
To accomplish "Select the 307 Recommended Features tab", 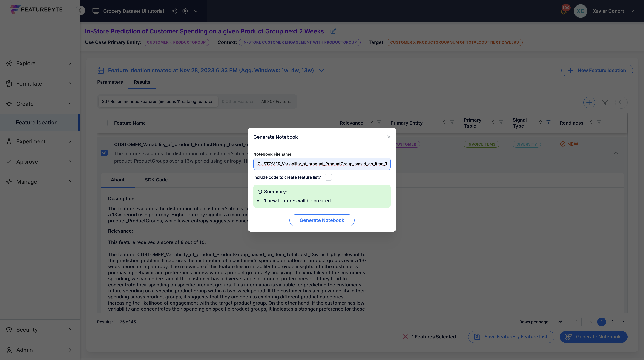I will 158,102.
